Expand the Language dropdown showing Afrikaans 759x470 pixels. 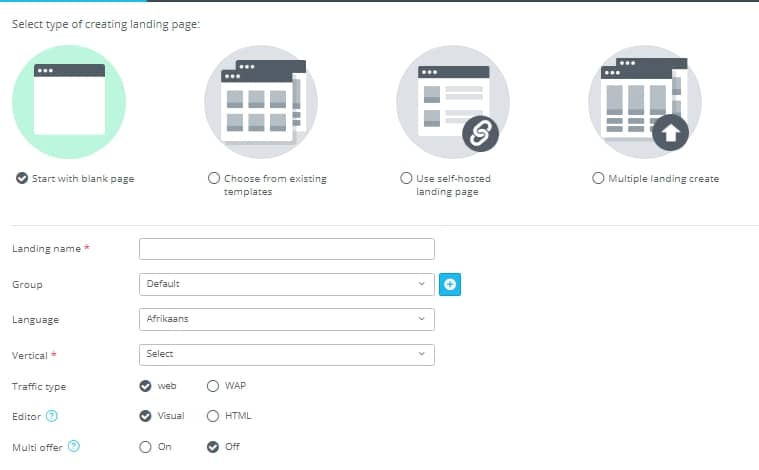click(x=287, y=319)
